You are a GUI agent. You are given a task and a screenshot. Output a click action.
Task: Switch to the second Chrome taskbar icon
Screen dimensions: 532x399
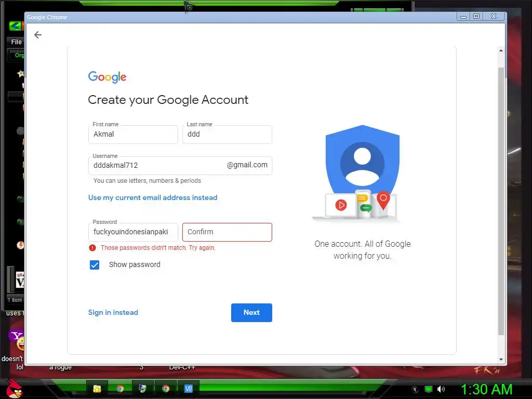[166, 389]
